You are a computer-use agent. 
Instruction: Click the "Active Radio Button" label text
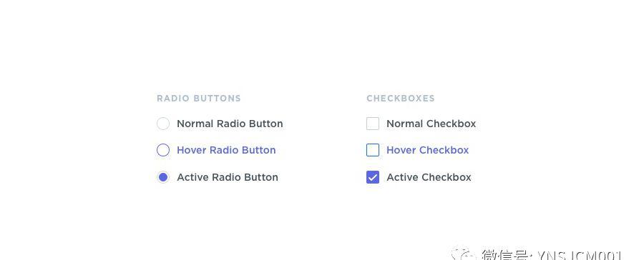point(228,177)
